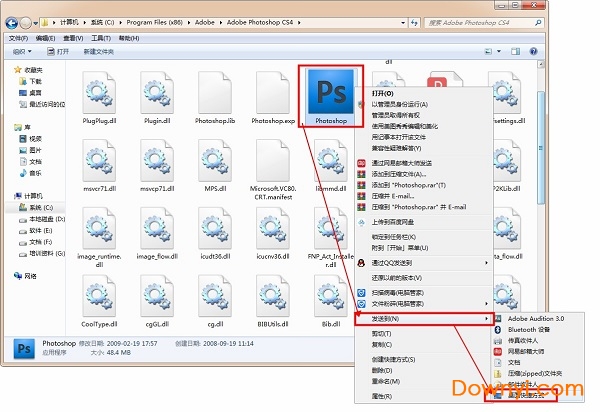Select the Photoshop application icon
Screen dimensions: 600x412
[x=328, y=94]
